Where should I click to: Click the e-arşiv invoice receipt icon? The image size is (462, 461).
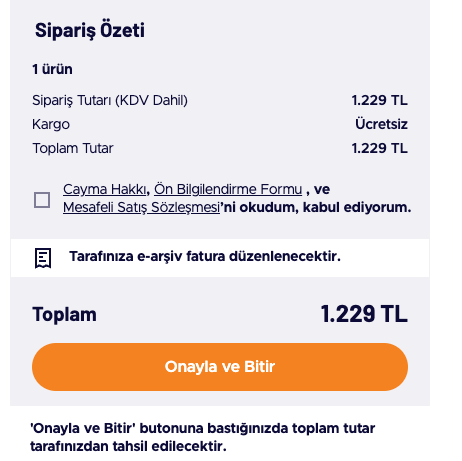click(x=43, y=258)
